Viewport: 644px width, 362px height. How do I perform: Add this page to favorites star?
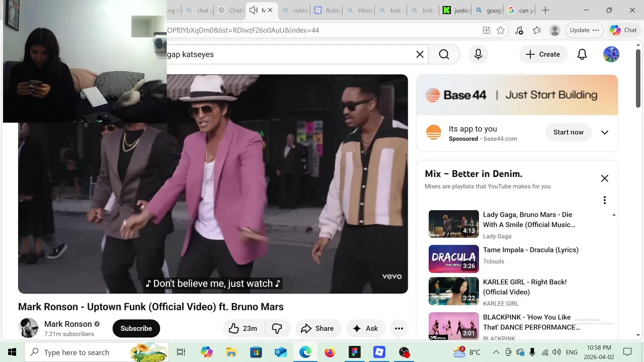(501, 30)
